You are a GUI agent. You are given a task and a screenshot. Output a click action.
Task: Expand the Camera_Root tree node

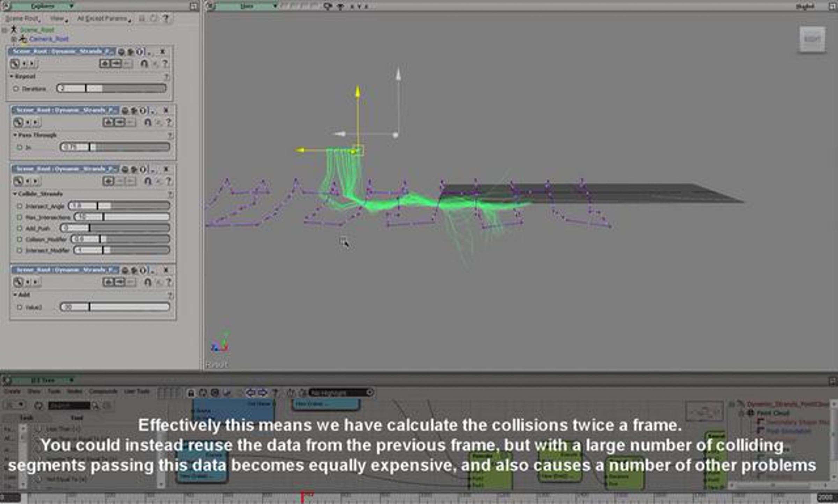coord(14,39)
